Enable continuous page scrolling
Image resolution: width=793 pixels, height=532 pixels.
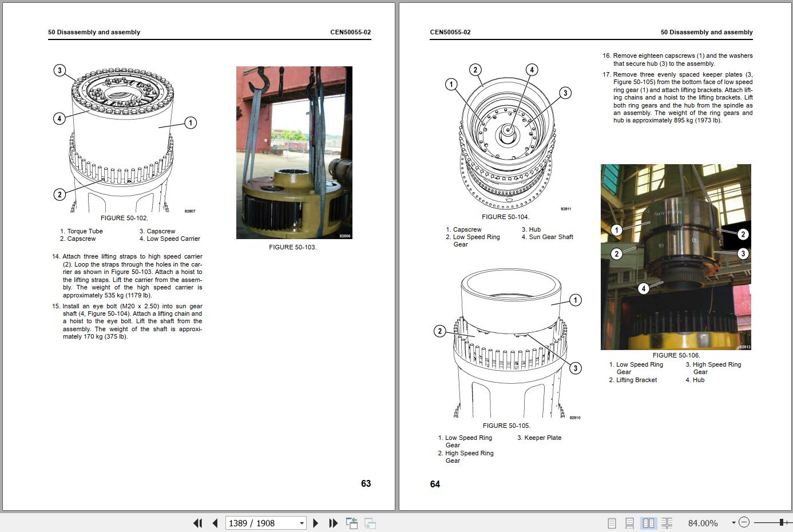point(629,523)
